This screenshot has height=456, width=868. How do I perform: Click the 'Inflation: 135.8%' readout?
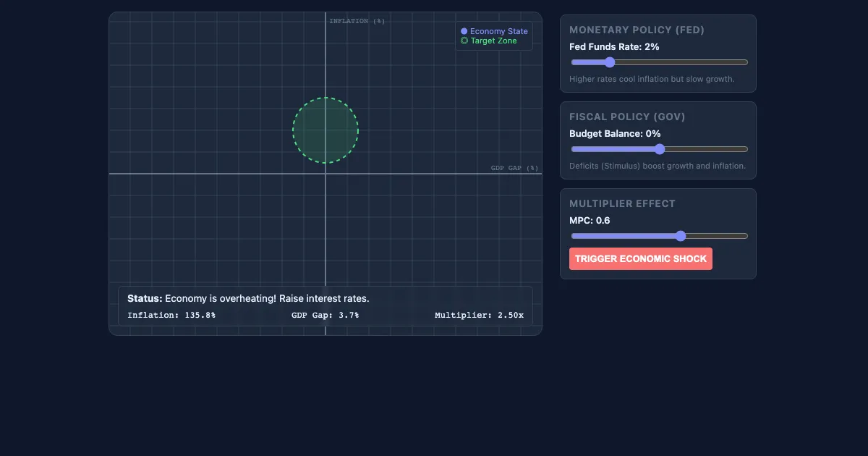click(x=171, y=316)
